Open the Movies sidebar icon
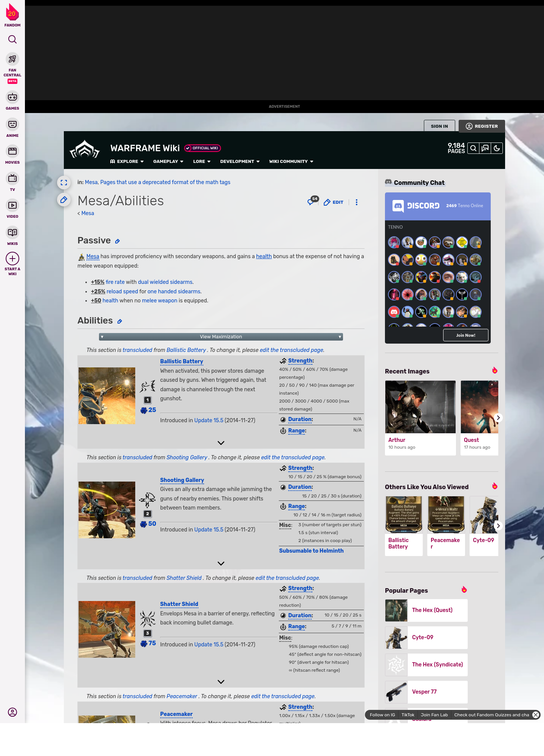 (12, 151)
